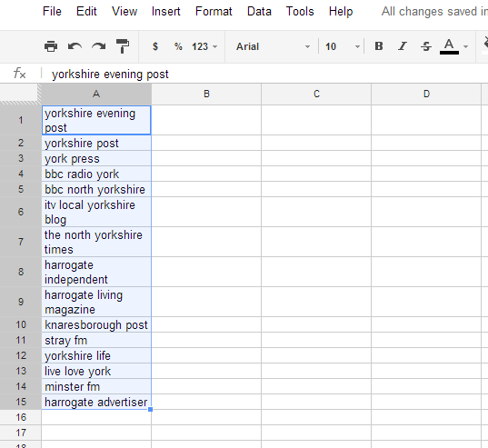Click cell 'harrogate independent'
488x448 pixels.
click(x=96, y=272)
